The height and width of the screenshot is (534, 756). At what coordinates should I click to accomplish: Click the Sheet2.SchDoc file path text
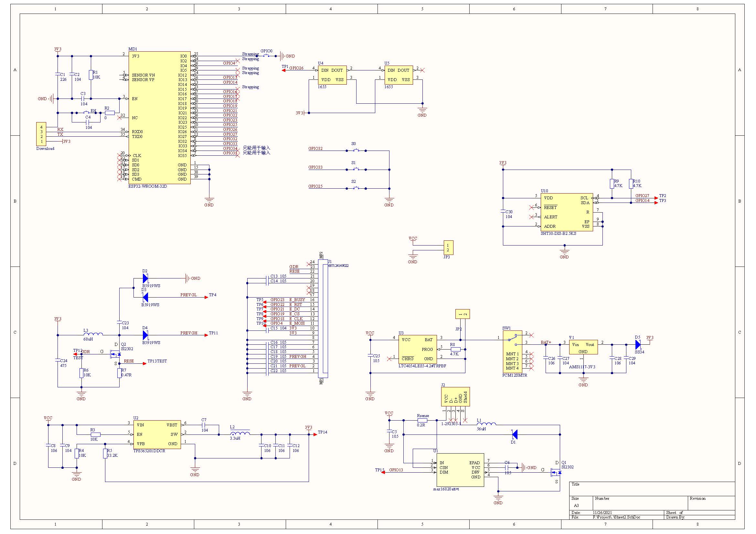616,517
